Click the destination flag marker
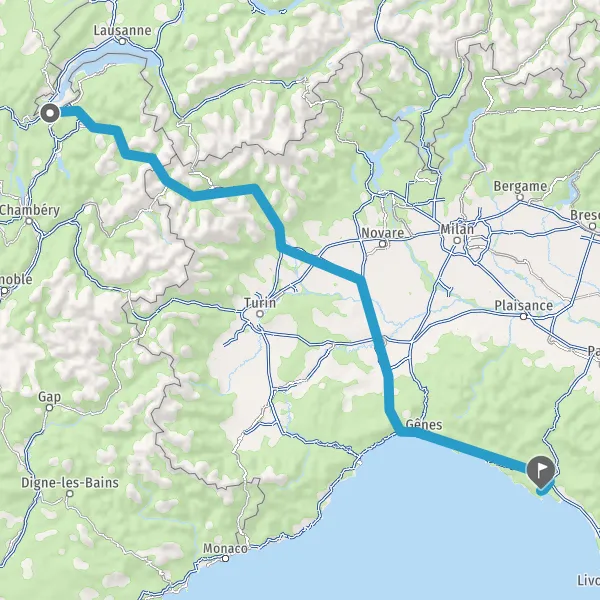 point(541,472)
